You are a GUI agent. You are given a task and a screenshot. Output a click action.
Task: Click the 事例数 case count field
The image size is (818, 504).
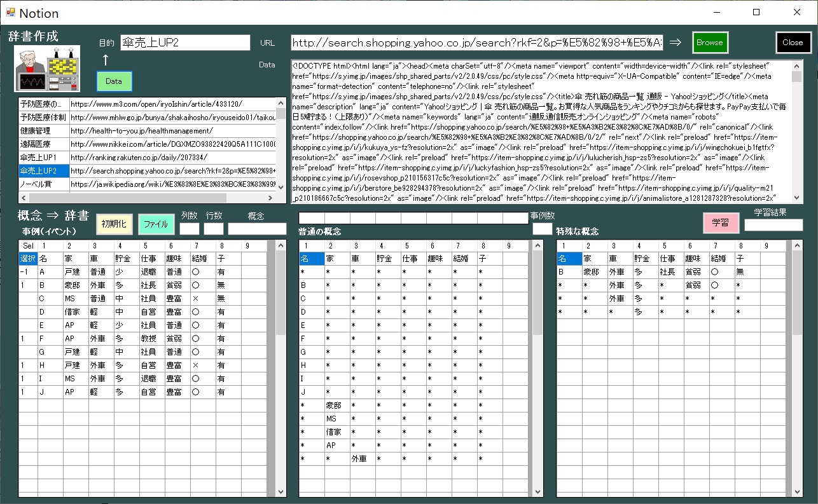tap(542, 229)
